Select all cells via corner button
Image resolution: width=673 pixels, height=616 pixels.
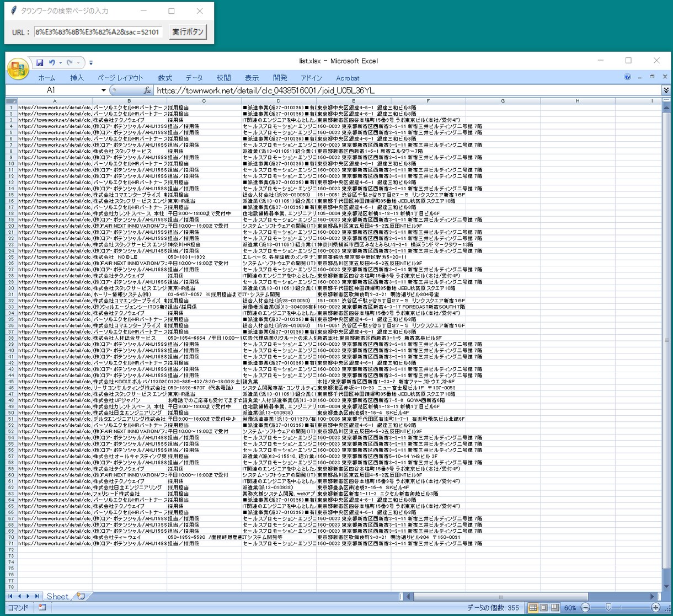[11, 101]
